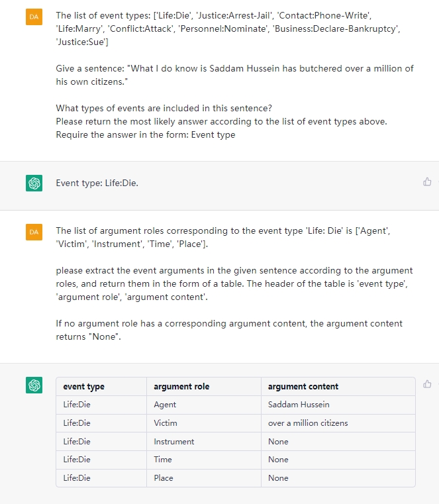This screenshot has height=504, width=439.
Task: Click the "If no argument role" instruction paragraph
Action: click(229, 330)
